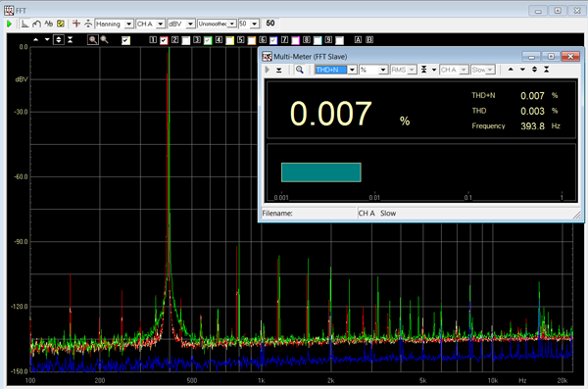Viewport: 588px width, 389px height.
Task: Click the Multi-Meter window title icon
Action: click(x=267, y=57)
